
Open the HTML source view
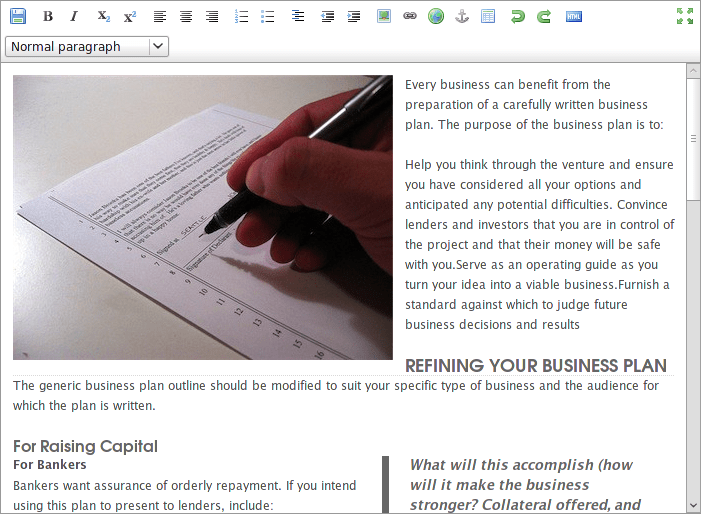pyautogui.click(x=574, y=17)
